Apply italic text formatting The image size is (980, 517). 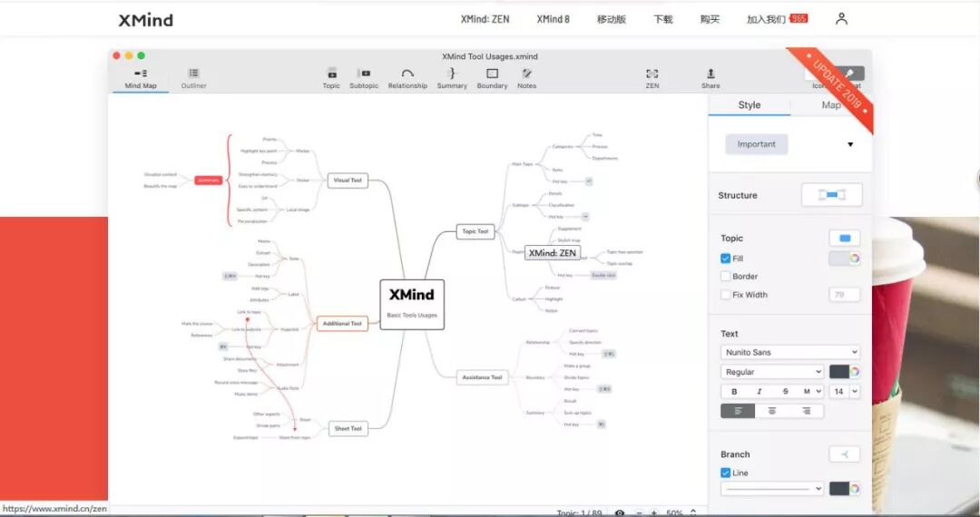(759, 392)
